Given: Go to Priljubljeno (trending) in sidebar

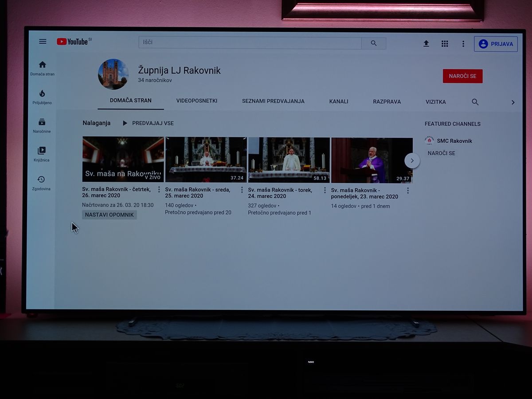Looking at the screenshot, I should (x=42, y=97).
